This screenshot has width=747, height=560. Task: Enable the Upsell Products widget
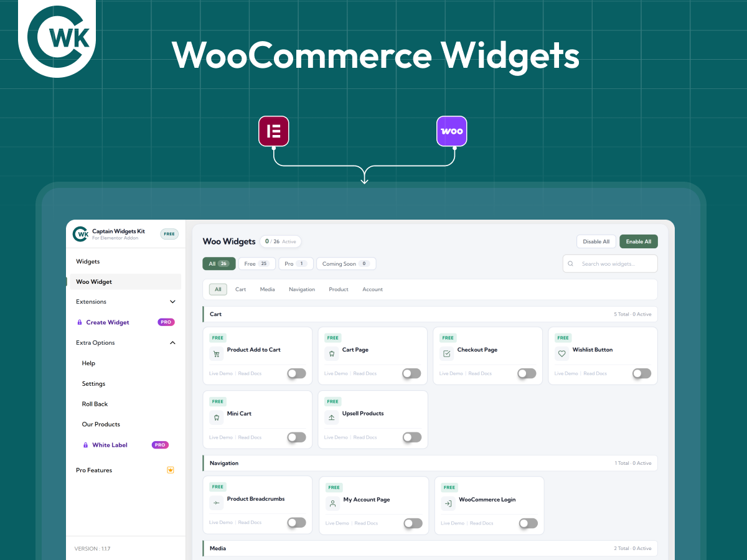(411, 437)
